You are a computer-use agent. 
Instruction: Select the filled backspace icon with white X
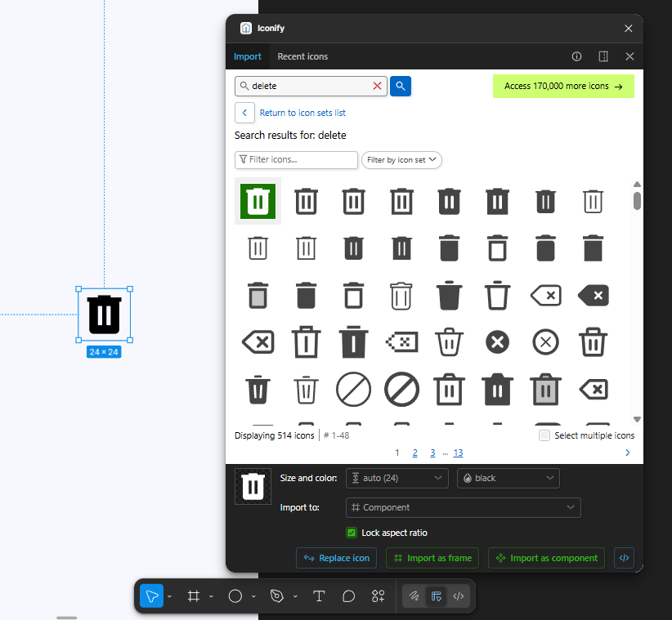click(x=594, y=296)
